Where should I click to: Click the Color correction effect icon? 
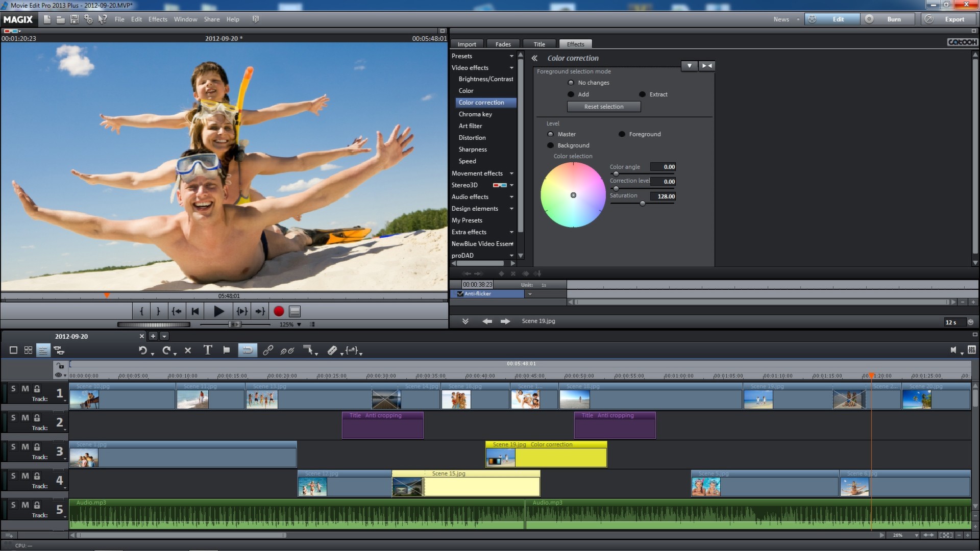pyautogui.click(x=481, y=102)
